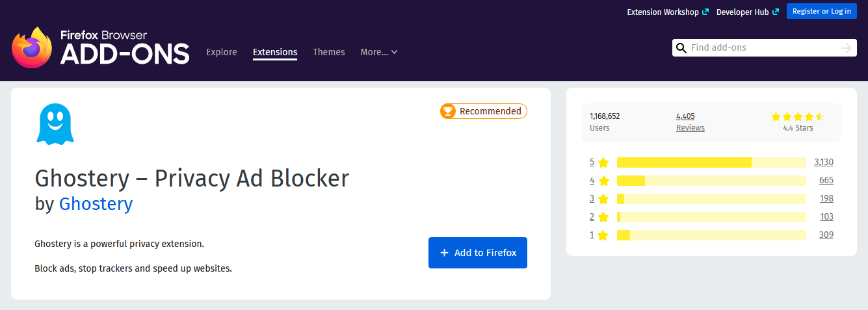Click the 5-star rating row star
Viewport: 868px width, 310px height.
(x=603, y=162)
